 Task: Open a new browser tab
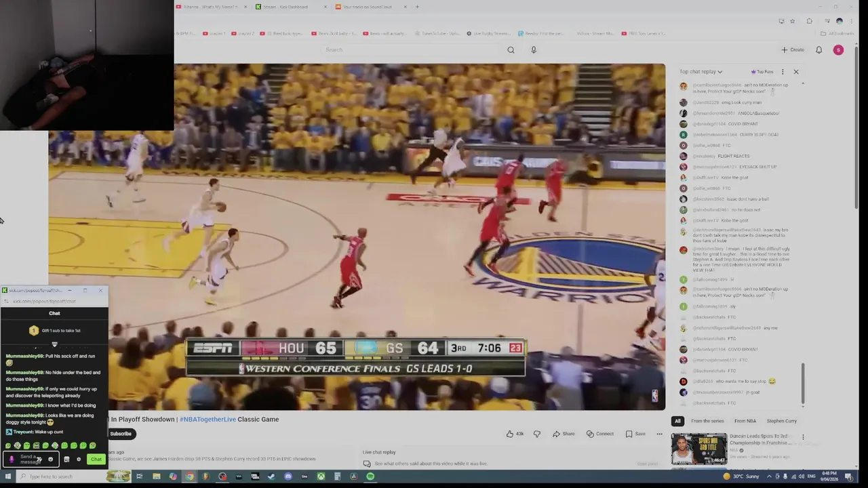pos(417,7)
